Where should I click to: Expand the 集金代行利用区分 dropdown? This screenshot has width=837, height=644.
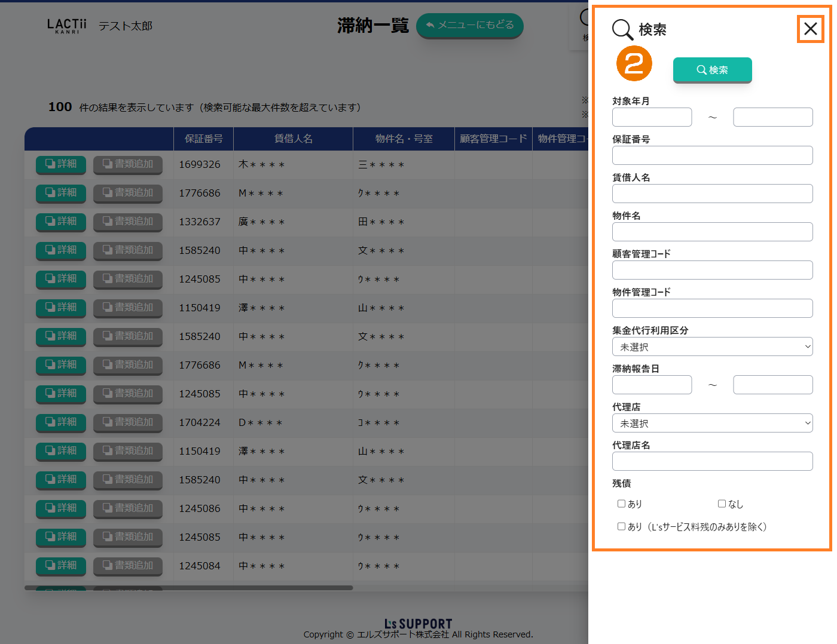[x=712, y=346]
